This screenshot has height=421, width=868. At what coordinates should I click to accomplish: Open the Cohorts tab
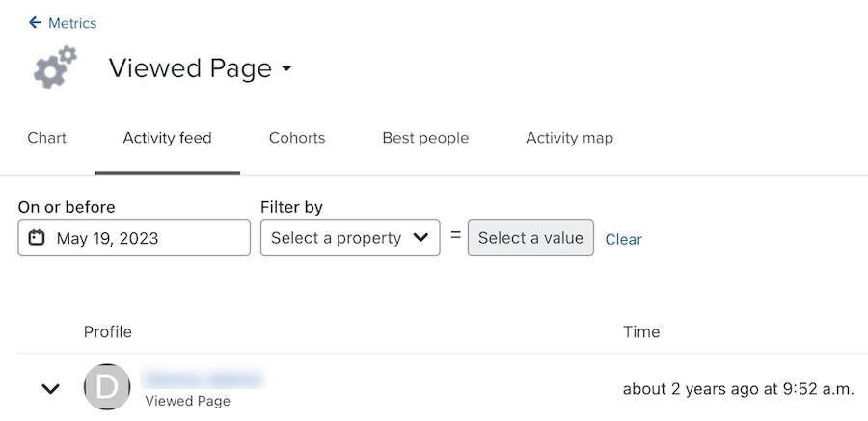[x=296, y=138]
